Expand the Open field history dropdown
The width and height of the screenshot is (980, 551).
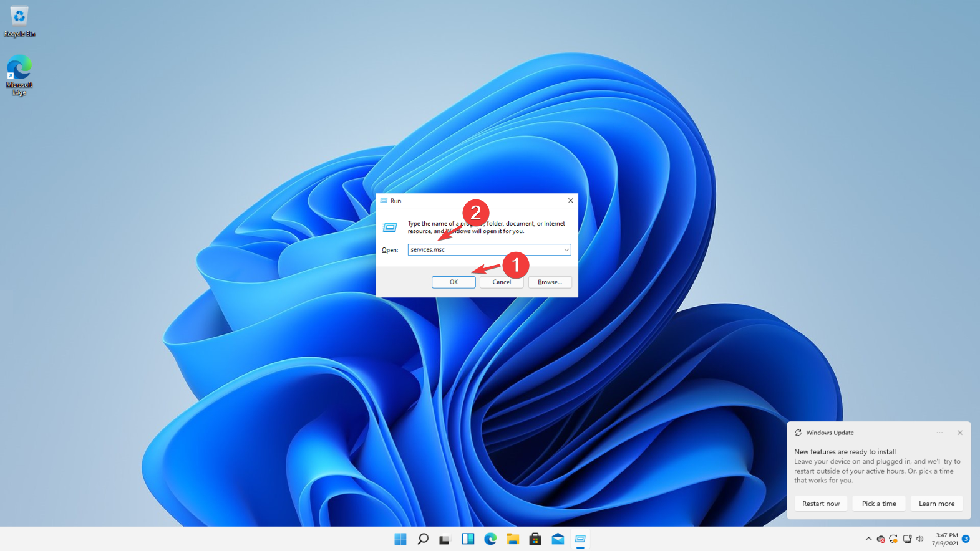[566, 250]
